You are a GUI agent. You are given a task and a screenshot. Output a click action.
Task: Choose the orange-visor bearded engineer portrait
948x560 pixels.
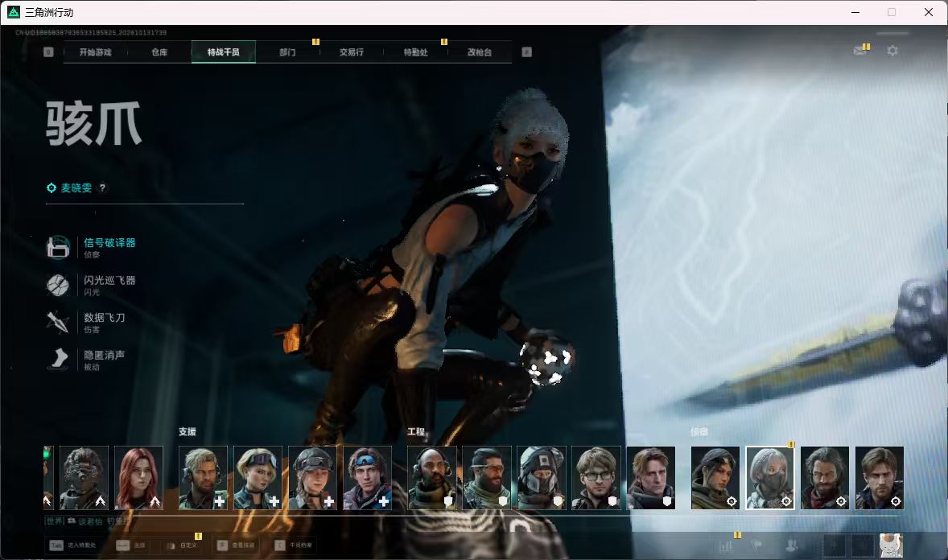coord(487,478)
